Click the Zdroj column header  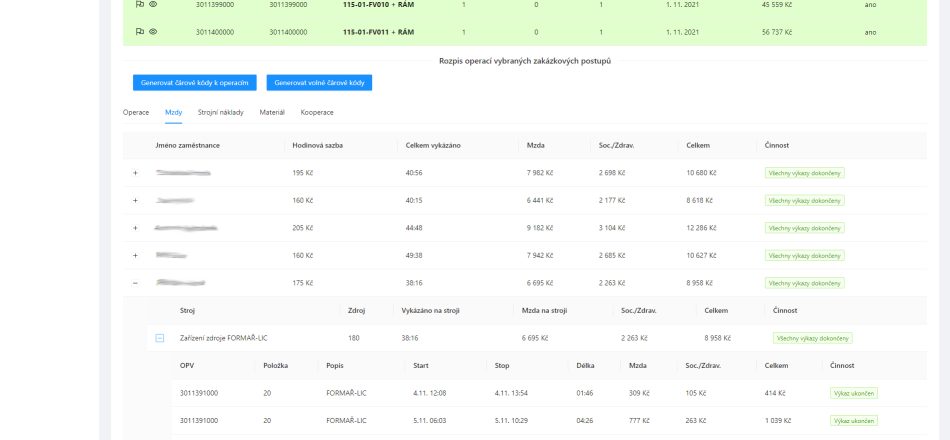356,310
